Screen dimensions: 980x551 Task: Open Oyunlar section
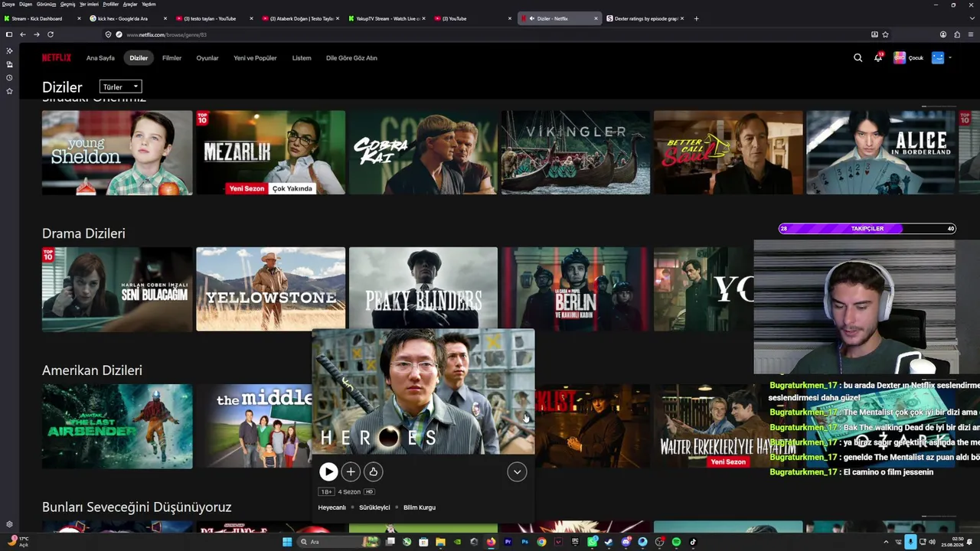tap(207, 58)
